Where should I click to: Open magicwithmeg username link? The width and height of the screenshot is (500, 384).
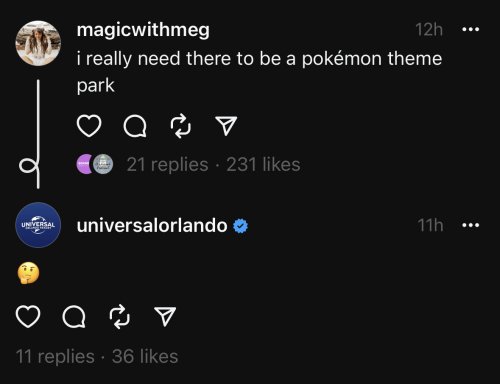click(x=143, y=30)
